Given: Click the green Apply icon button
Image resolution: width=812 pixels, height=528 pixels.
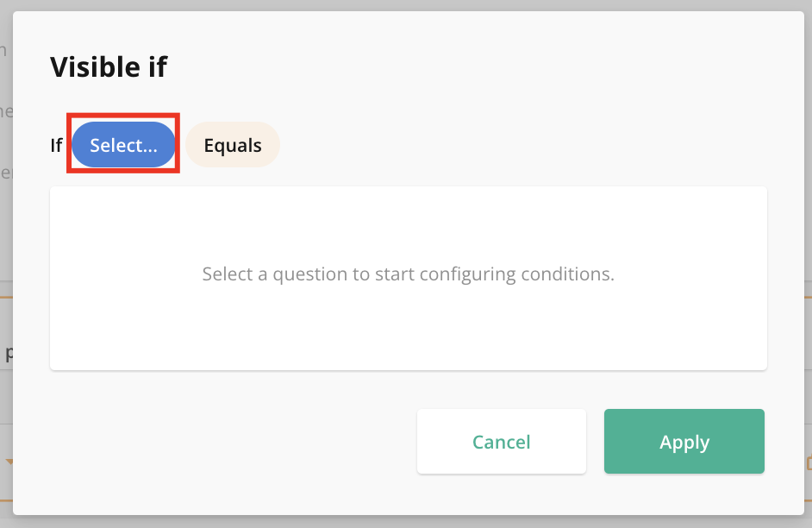Looking at the screenshot, I should point(684,441).
